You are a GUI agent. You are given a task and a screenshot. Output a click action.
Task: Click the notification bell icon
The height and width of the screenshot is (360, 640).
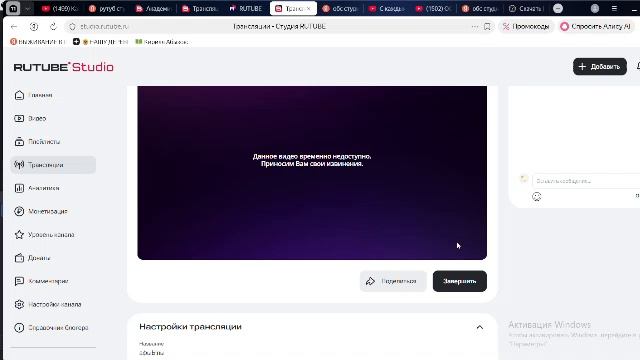(x=638, y=66)
